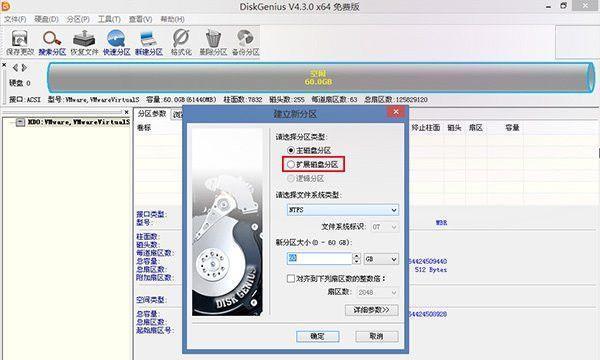600x360 pixels.
Task: Select HD0:VMware,VMwareVirtualS tree item
Action: [78, 122]
